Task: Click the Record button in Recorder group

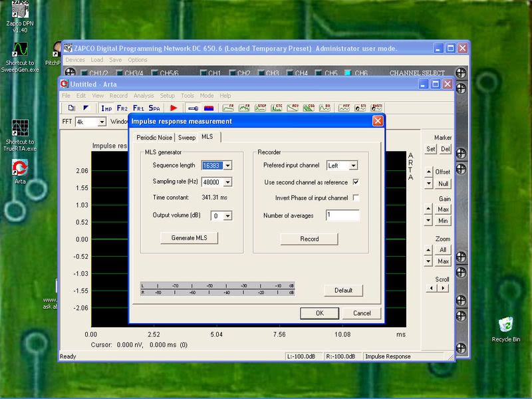Action: click(309, 239)
